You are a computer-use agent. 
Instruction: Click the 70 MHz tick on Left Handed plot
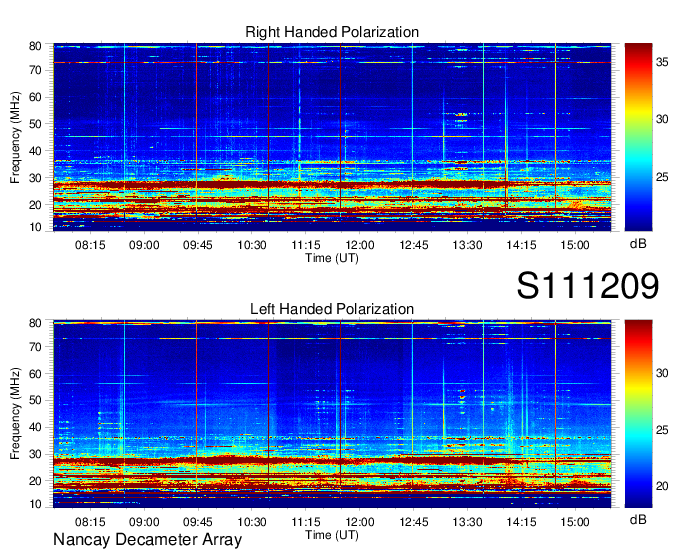(x=35, y=347)
